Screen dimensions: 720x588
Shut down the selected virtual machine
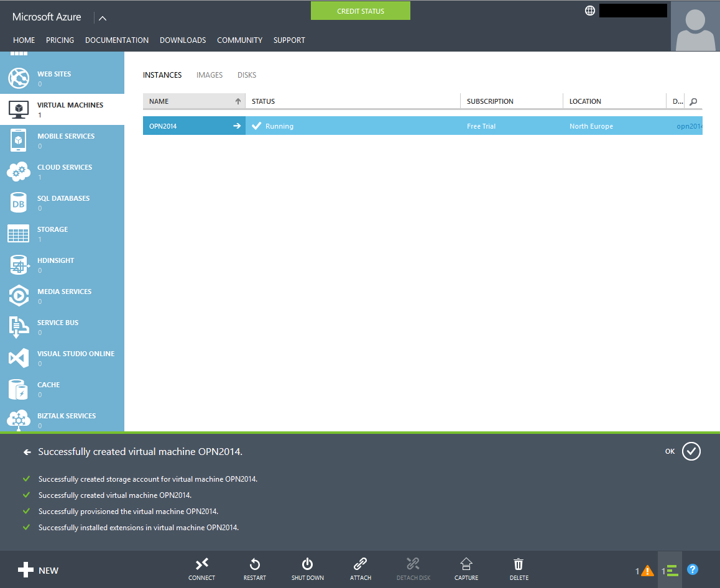pyautogui.click(x=308, y=569)
